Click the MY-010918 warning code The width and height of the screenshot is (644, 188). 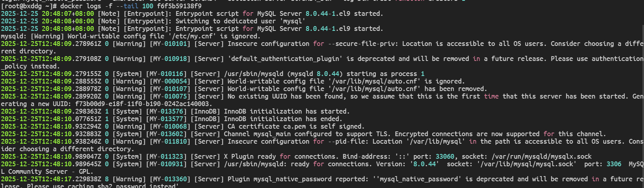(x=170, y=59)
